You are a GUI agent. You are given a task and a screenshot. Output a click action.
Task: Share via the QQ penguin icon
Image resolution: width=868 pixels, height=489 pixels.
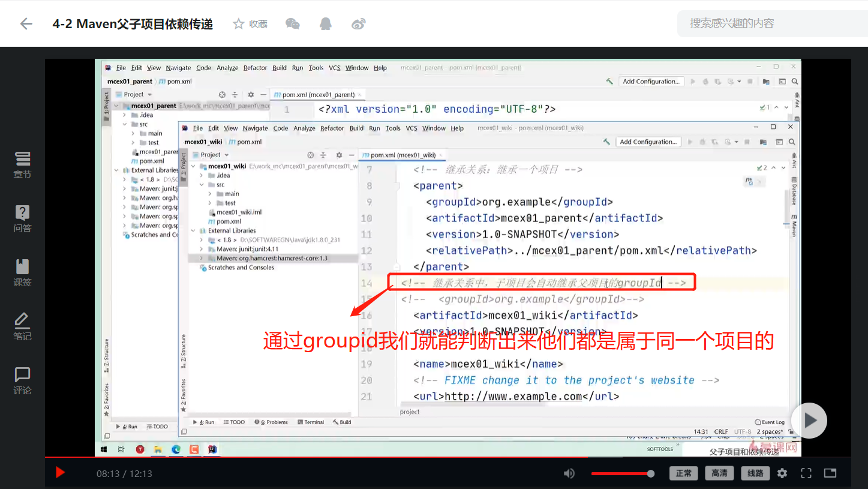[326, 24]
